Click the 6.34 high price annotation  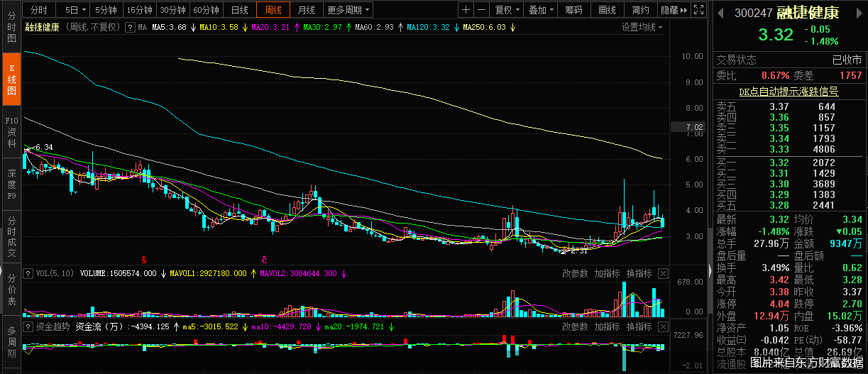44,147
